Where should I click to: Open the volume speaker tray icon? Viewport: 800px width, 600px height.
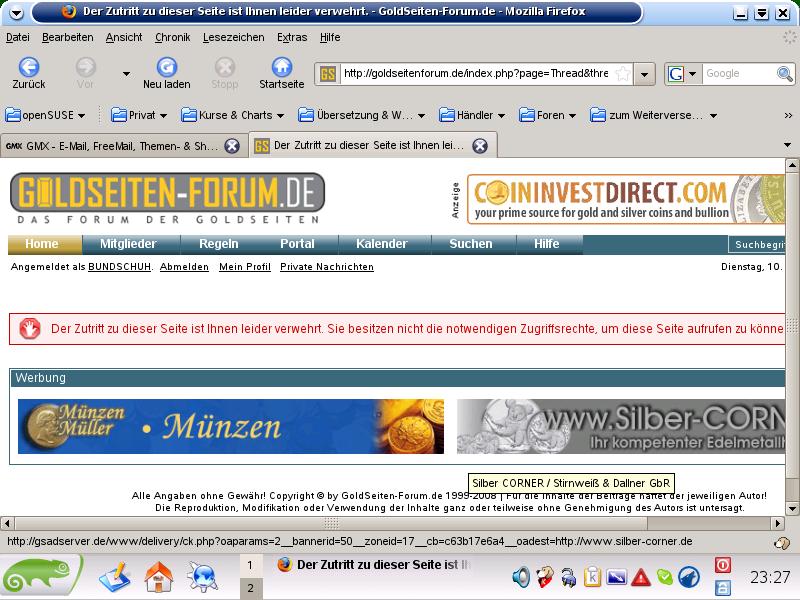(x=521, y=578)
